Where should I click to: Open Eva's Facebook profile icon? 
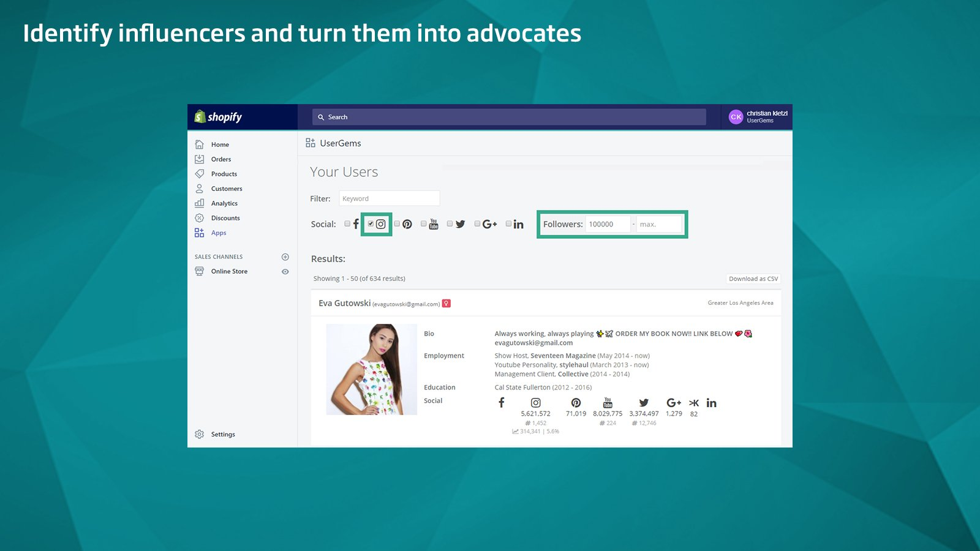[x=501, y=402]
